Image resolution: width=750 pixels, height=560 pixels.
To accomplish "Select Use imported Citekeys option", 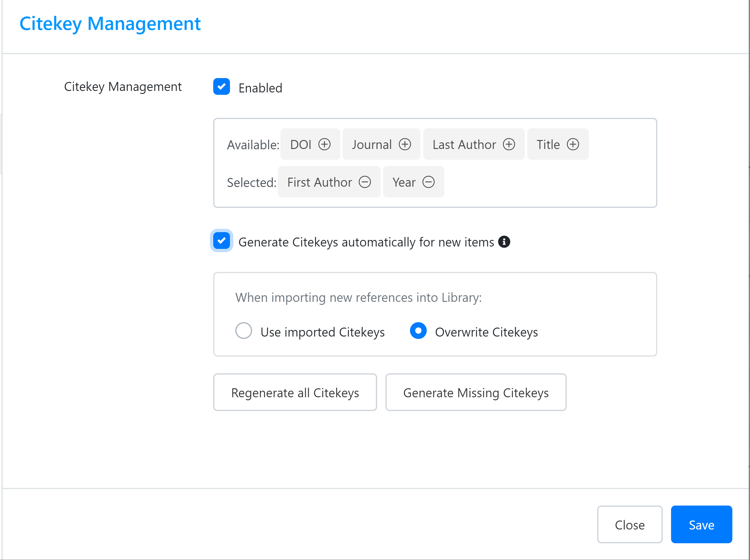I will tap(244, 331).
